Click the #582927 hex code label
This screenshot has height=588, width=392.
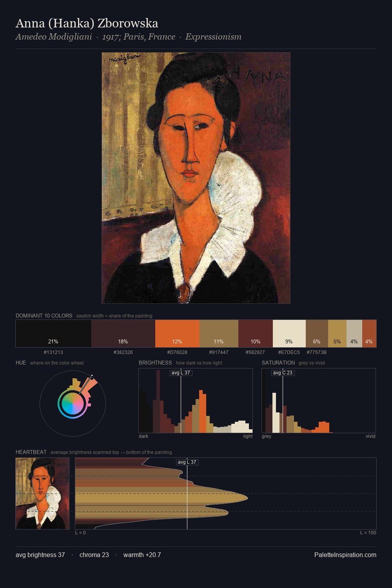click(255, 352)
